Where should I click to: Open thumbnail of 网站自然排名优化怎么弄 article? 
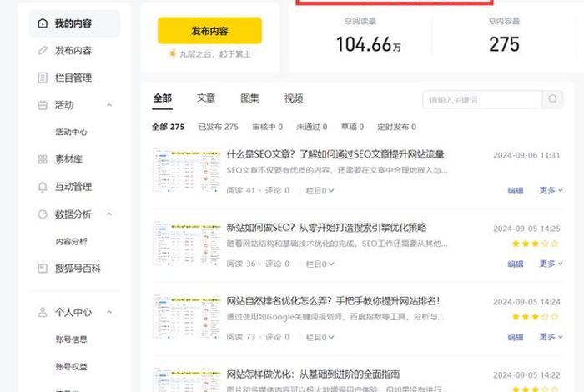pos(187,317)
